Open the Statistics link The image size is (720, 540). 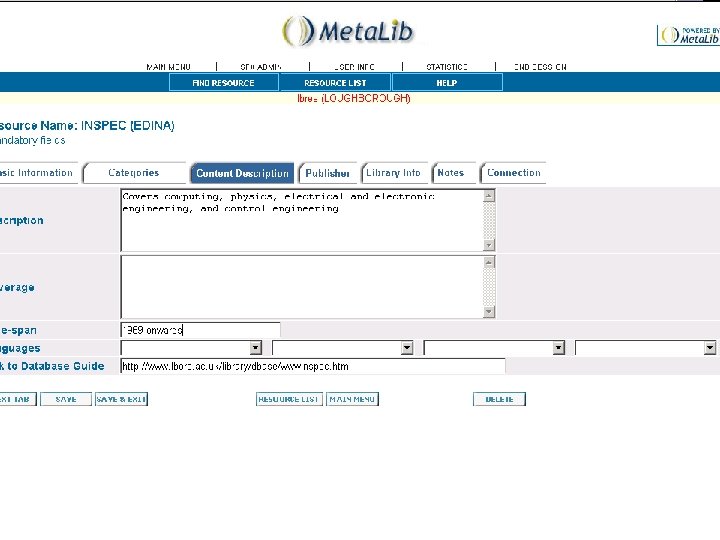(x=447, y=67)
